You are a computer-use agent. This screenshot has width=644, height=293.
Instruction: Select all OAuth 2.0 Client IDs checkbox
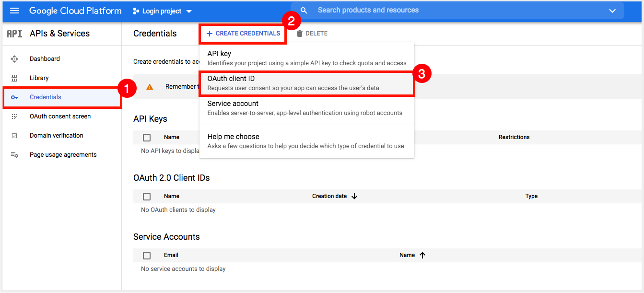click(147, 197)
